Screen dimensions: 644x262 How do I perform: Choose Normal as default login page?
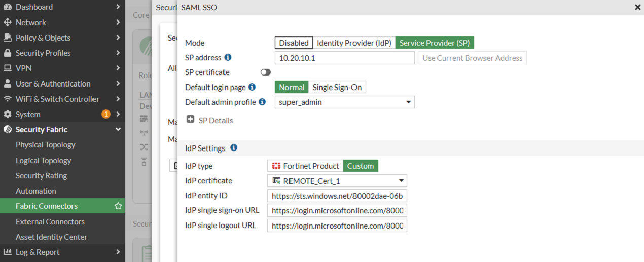pos(292,87)
